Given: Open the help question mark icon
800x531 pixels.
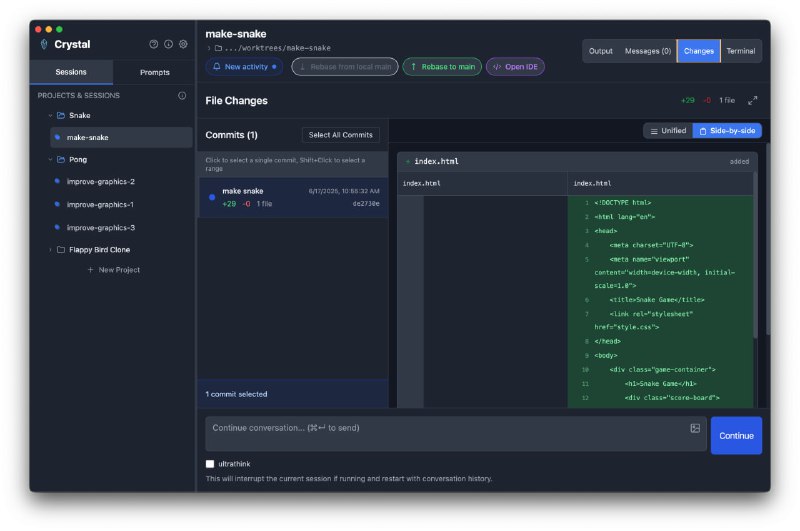Looking at the screenshot, I should point(154,44).
